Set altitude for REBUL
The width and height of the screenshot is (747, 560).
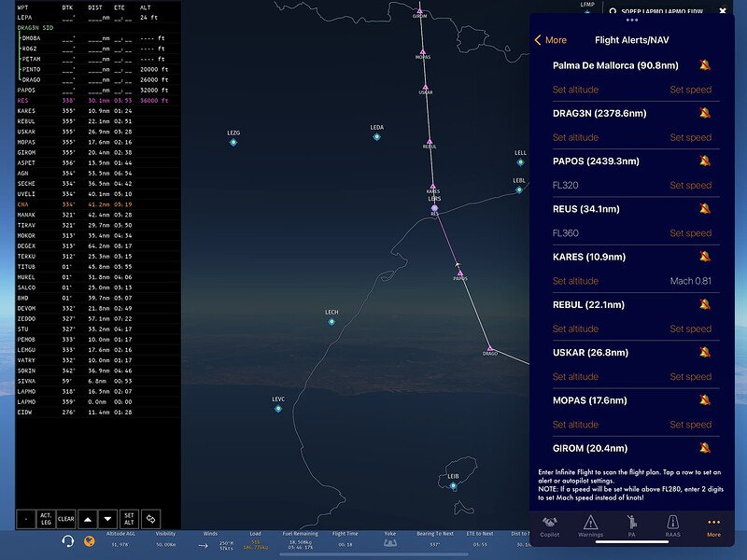coord(575,329)
